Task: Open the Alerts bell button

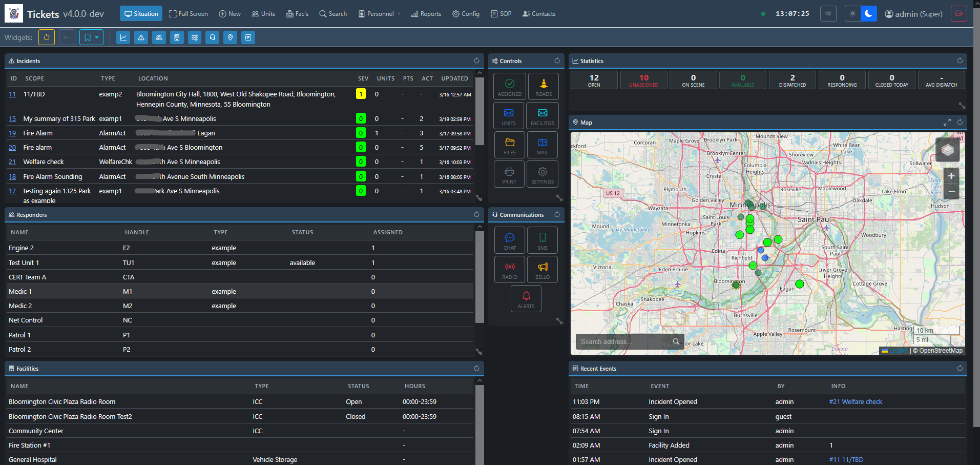Action: click(526, 299)
